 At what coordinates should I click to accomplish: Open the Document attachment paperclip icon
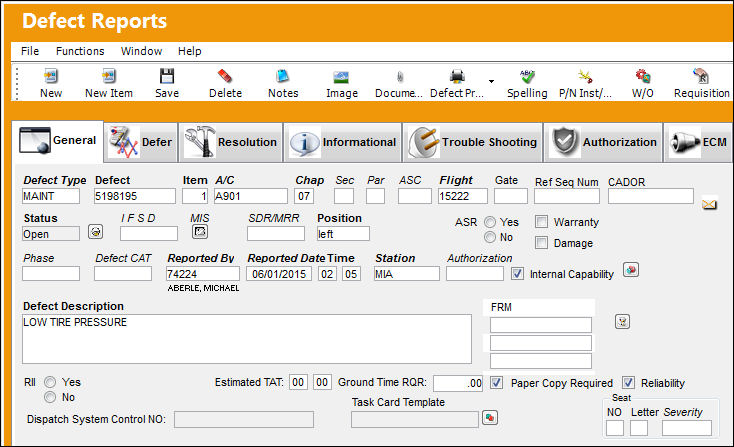(x=399, y=76)
